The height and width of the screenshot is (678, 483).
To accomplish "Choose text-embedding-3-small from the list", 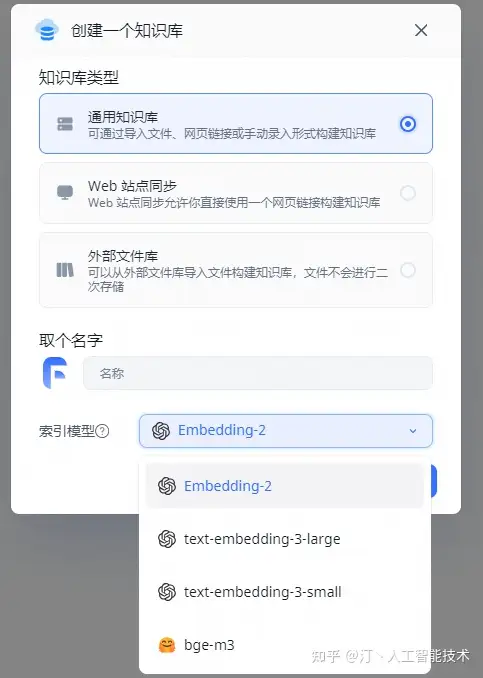I will pos(285,592).
